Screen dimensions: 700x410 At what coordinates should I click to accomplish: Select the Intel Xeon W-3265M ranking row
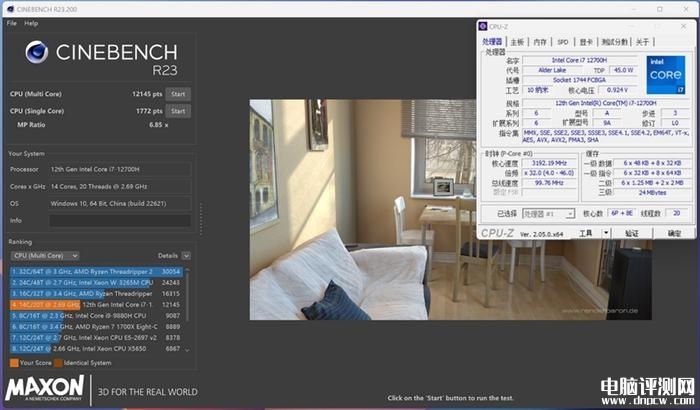pos(96,283)
